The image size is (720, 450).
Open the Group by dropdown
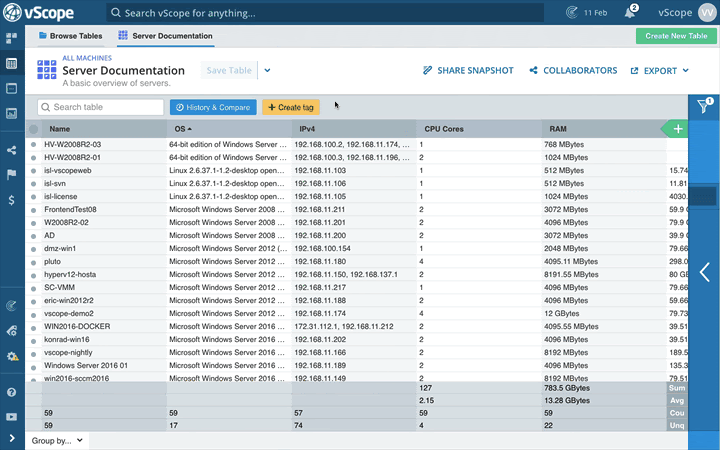pos(57,440)
